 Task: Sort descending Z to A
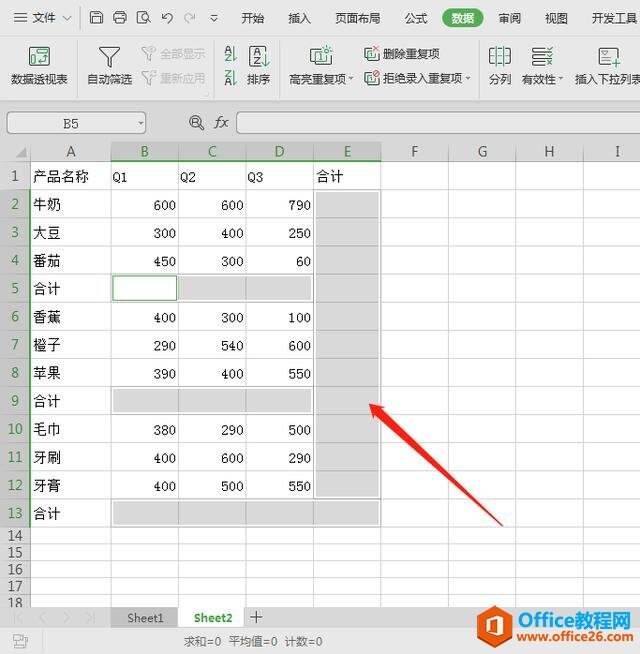pos(230,78)
